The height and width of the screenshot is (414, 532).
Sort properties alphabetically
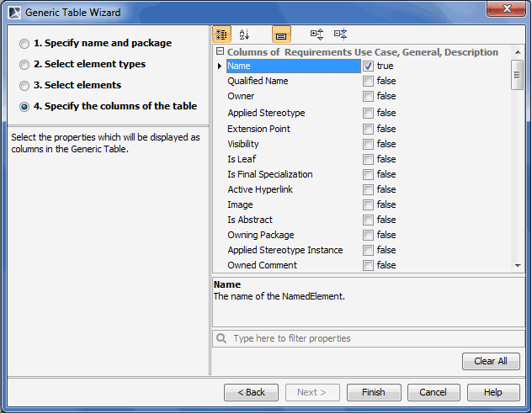[x=244, y=34]
